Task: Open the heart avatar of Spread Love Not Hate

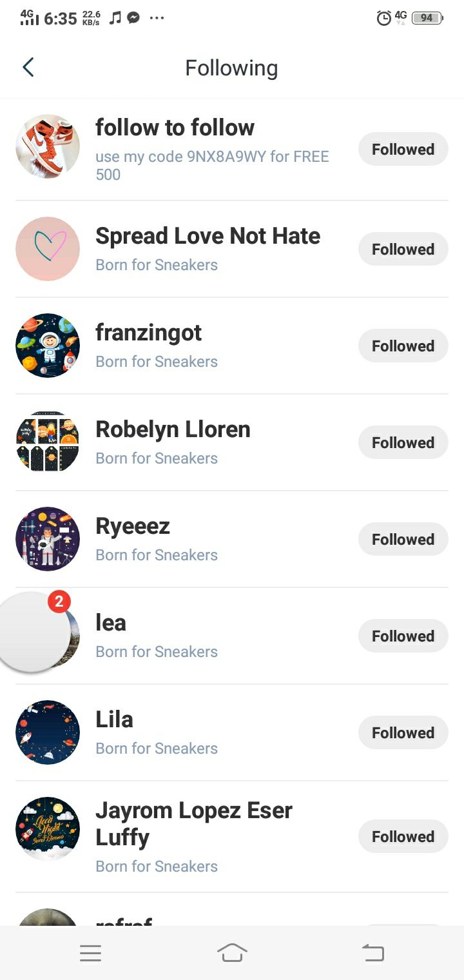Action: (x=48, y=249)
